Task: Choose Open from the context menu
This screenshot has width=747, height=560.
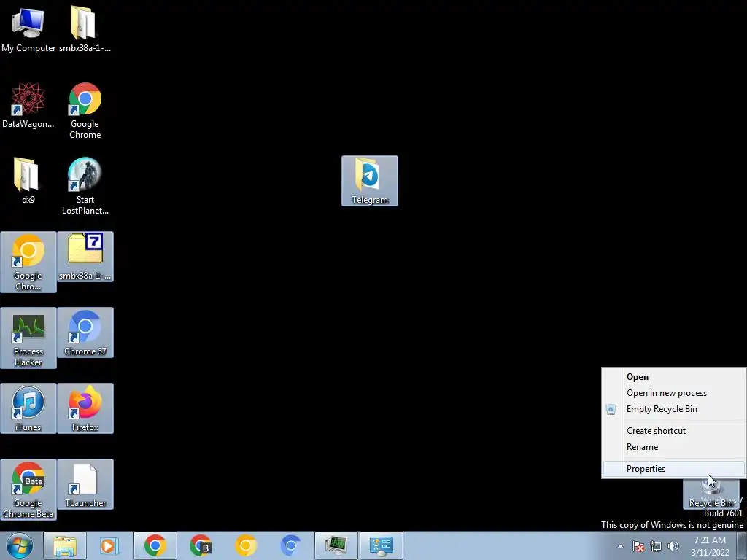Action: [x=673, y=377]
